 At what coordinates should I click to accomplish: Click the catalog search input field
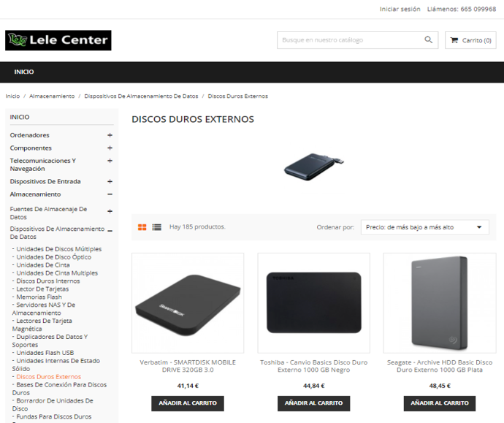[351, 40]
